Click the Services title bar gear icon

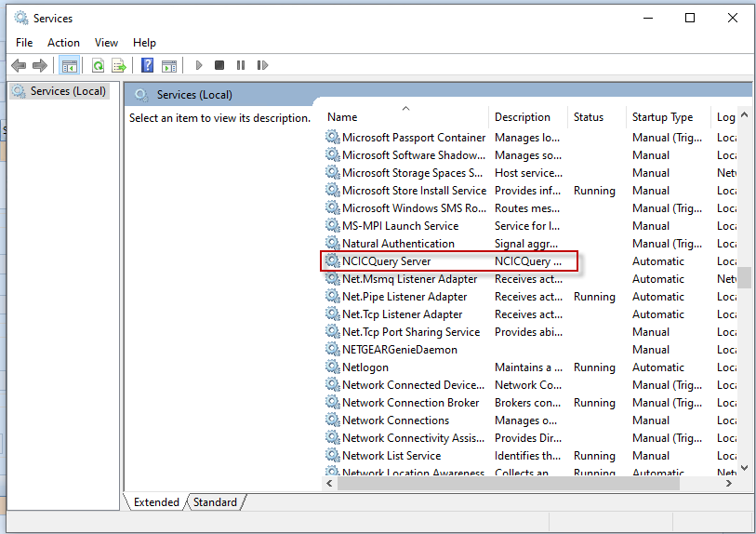[x=21, y=19]
